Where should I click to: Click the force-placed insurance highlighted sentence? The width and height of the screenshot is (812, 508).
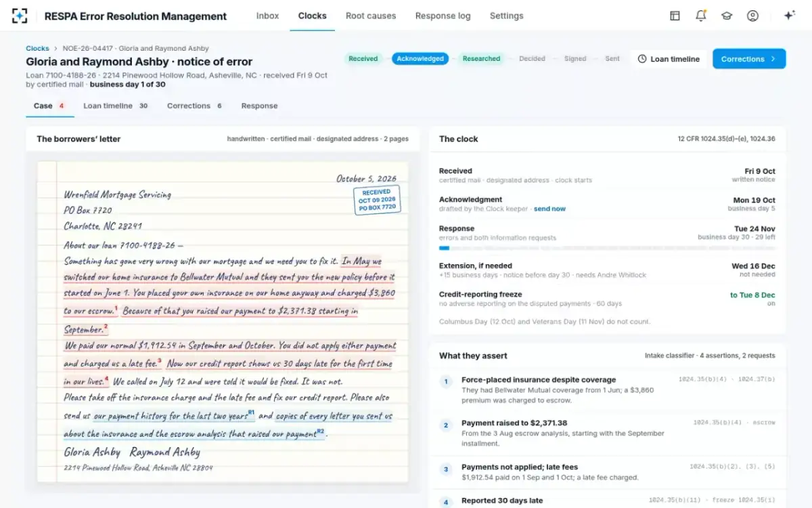230,286
